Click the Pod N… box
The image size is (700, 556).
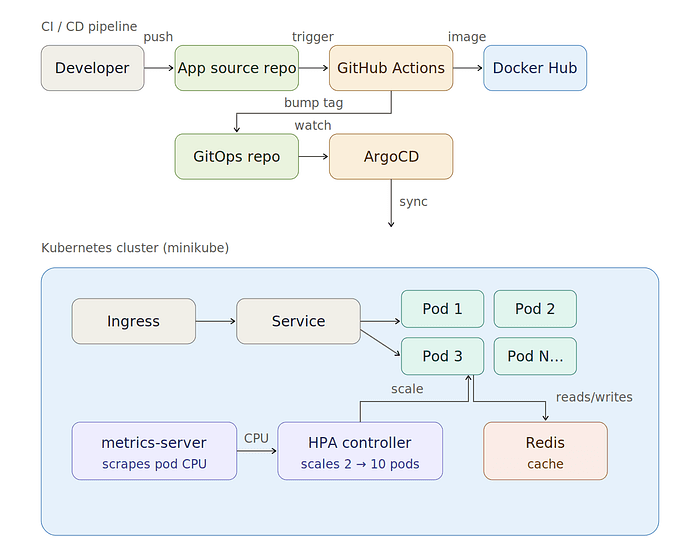click(x=535, y=356)
